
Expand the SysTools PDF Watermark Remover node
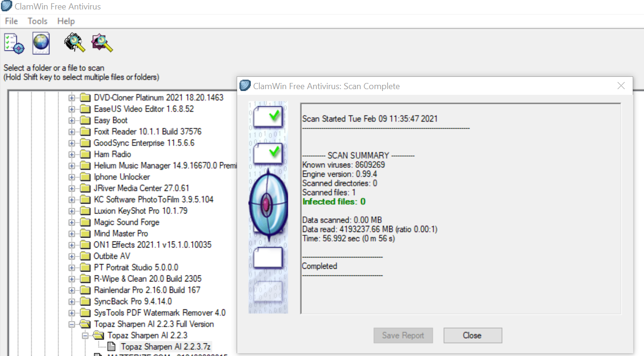pyautogui.click(x=72, y=313)
